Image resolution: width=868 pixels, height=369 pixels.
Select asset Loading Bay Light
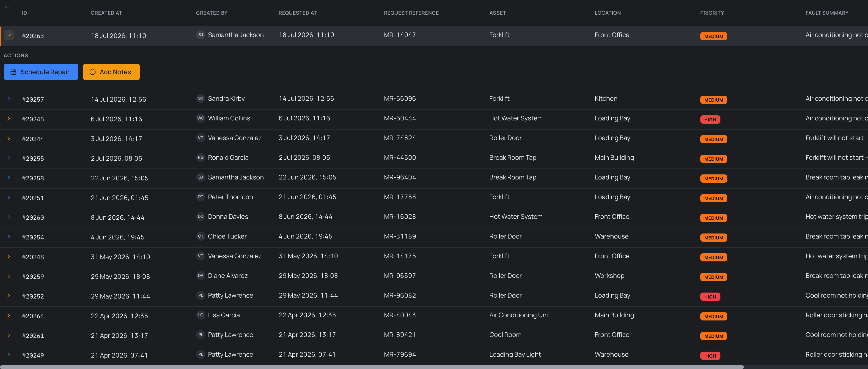(515, 354)
